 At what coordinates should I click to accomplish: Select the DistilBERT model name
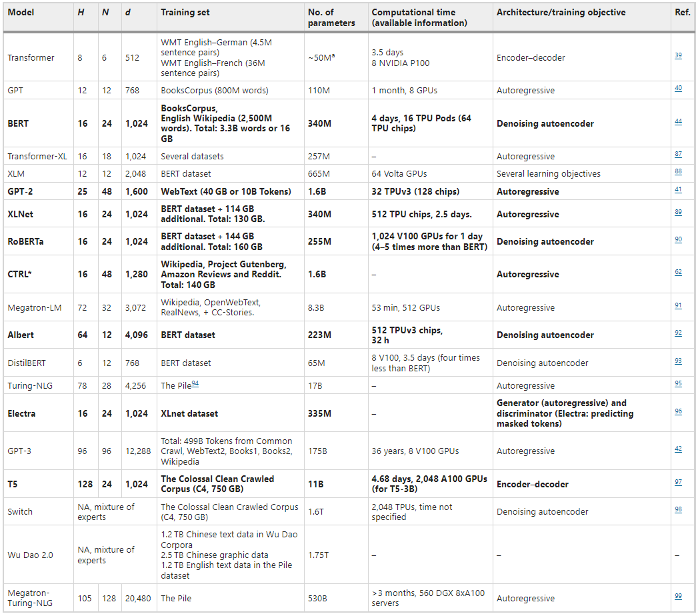pyautogui.click(x=27, y=363)
